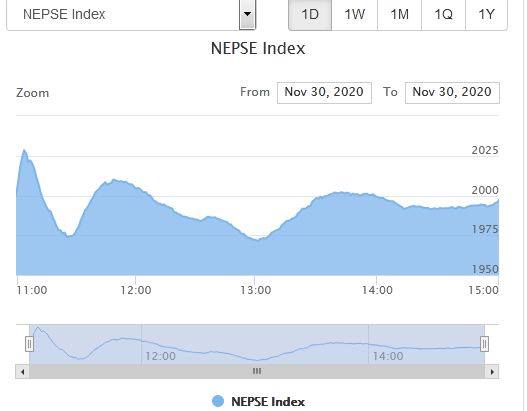Click the To date field
Image resolution: width=527 pixels, height=411 pixels.
[x=452, y=92]
